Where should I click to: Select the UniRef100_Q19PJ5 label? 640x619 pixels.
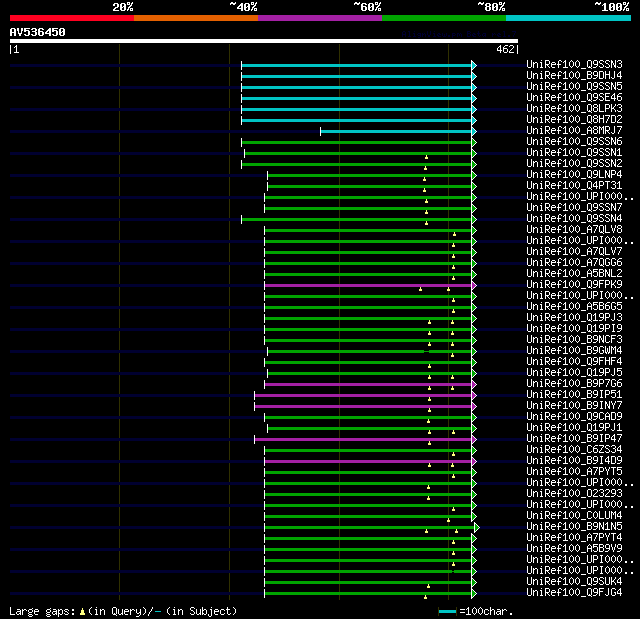pos(574,373)
